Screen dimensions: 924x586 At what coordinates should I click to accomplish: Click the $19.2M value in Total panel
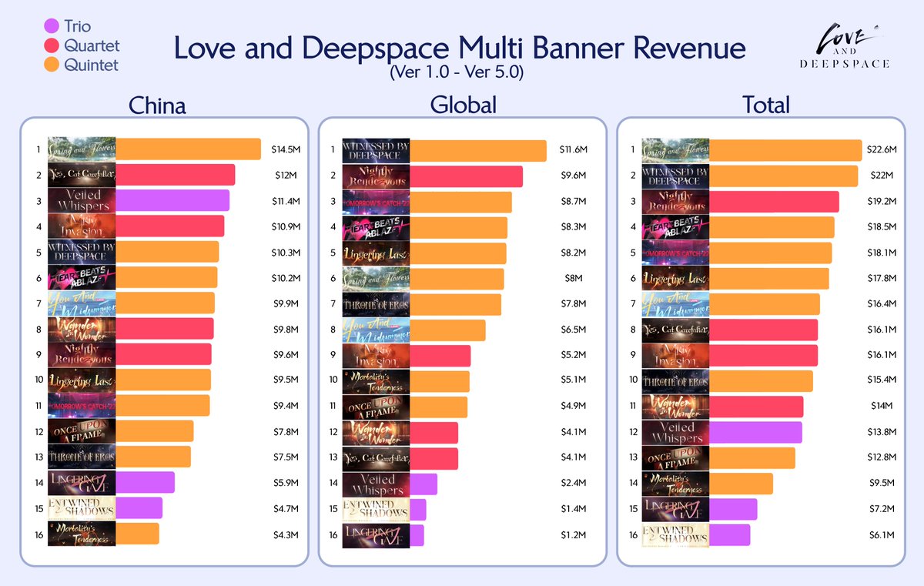click(x=883, y=202)
